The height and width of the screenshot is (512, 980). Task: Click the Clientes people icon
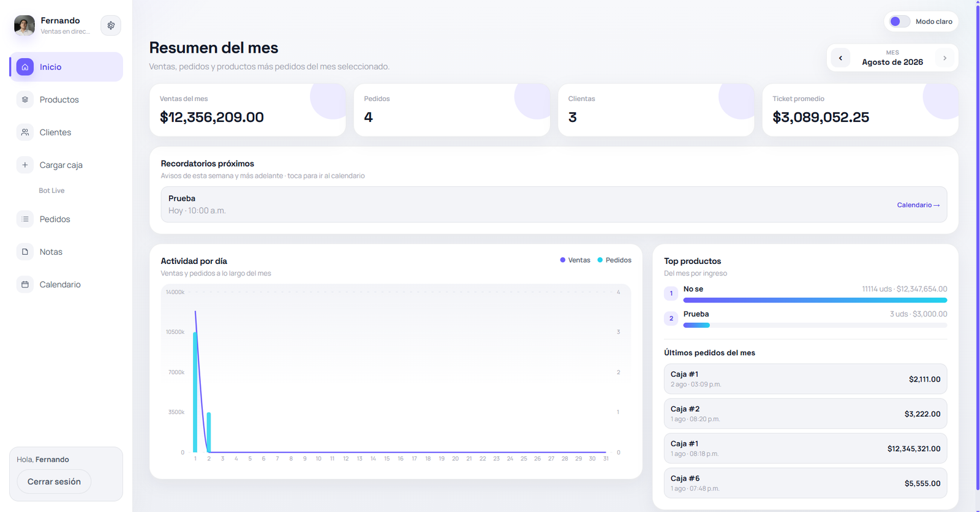[25, 132]
